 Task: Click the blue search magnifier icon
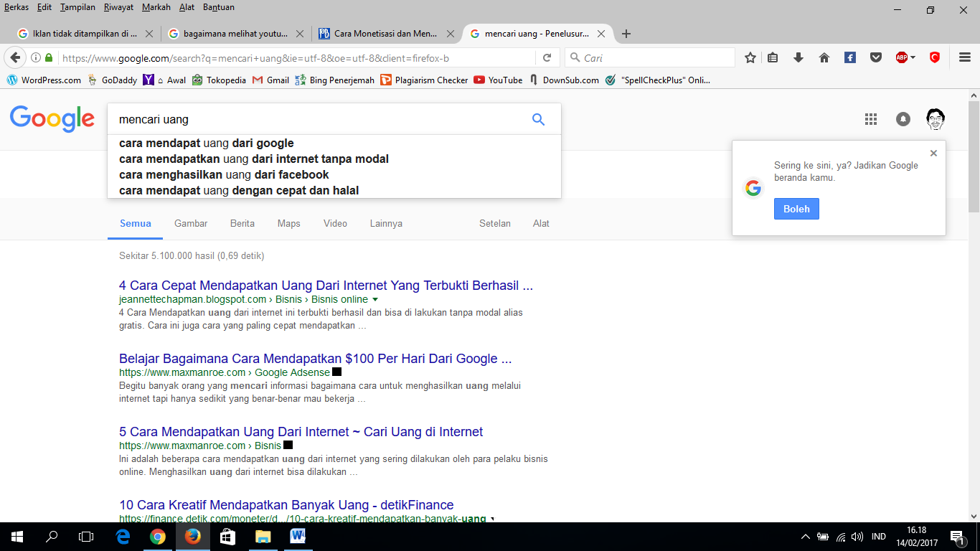[x=537, y=119]
